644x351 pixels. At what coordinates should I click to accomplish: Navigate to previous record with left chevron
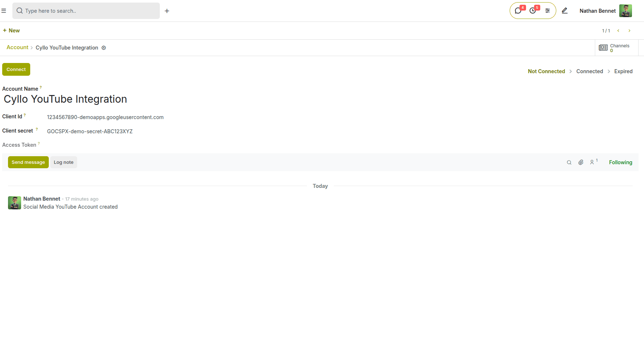(619, 31)
